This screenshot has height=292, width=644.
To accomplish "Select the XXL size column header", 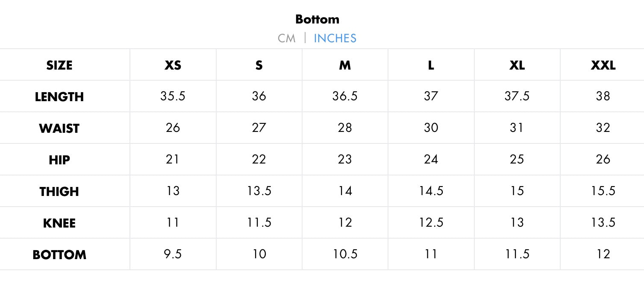I will pyautogui.click(x=603, y=65).
